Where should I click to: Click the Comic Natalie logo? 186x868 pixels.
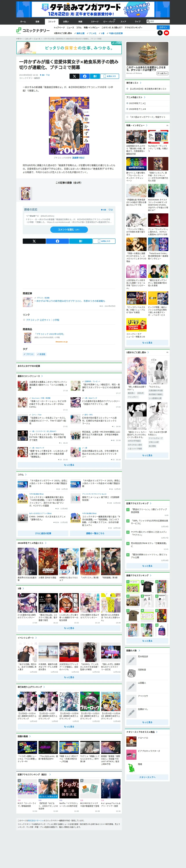(x=33, y=30)
